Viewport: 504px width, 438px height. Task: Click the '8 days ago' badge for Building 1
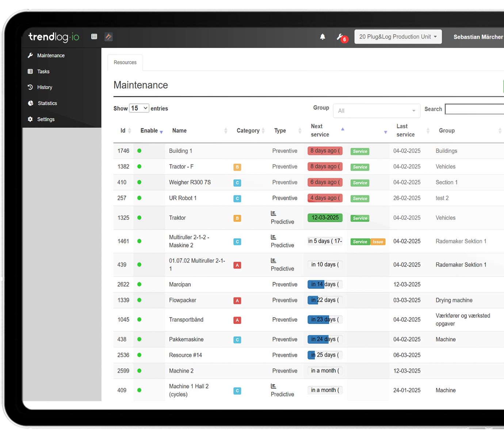325,151
